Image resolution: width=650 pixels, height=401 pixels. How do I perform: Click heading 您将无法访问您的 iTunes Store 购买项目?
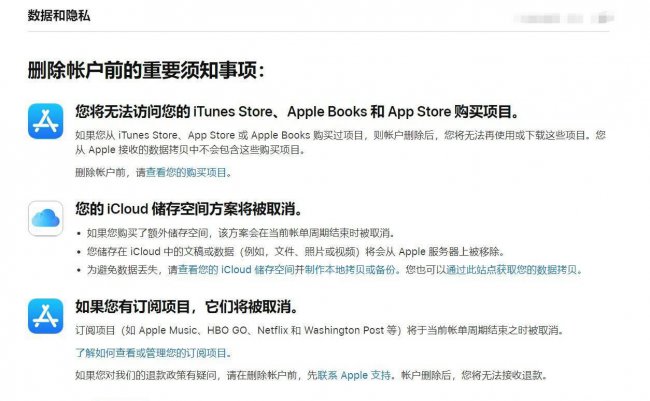coord(297,112)
